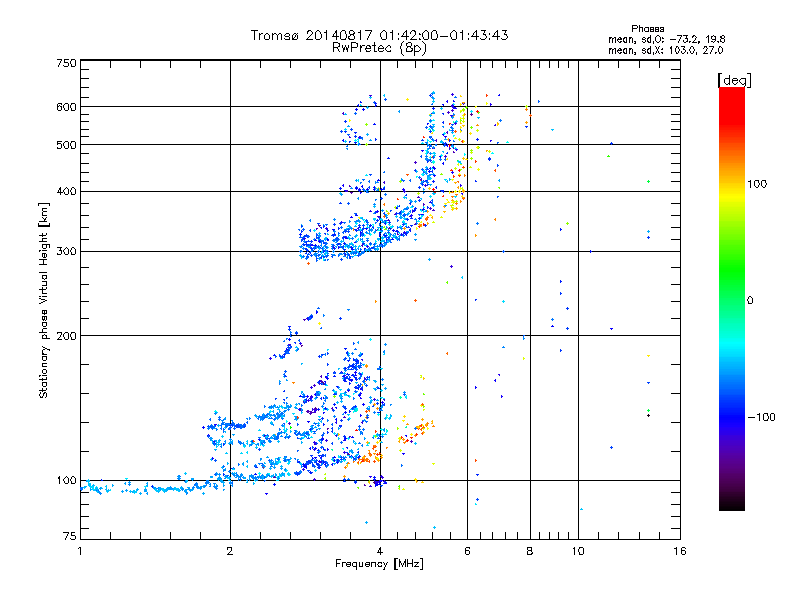Click the y-axis '750' tick label
This screenshot has height=600, width=800.
tap(66, 63)
